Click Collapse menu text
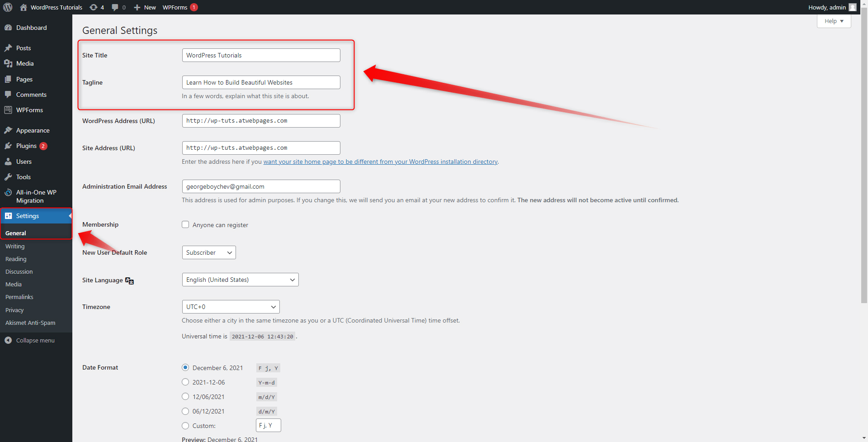Screen dimensions: 868x442 coord(35,340)
